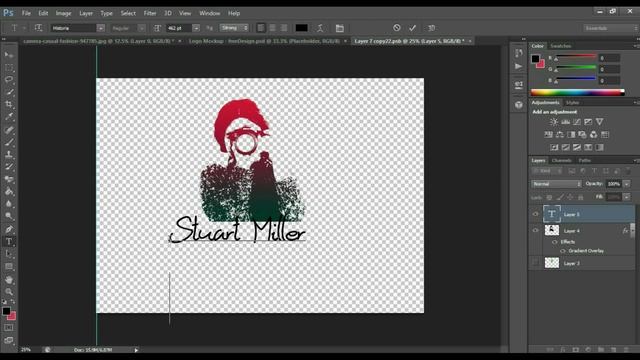Select the Rectangular Marquee tool
This screenshot has width=640, height=360.
click(x=9, y=67)
